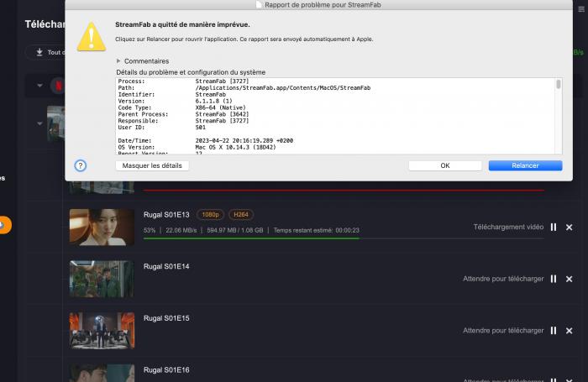Cancel Rugal S01E13 download
Screen dimensions: 588x382
point(569,228)
